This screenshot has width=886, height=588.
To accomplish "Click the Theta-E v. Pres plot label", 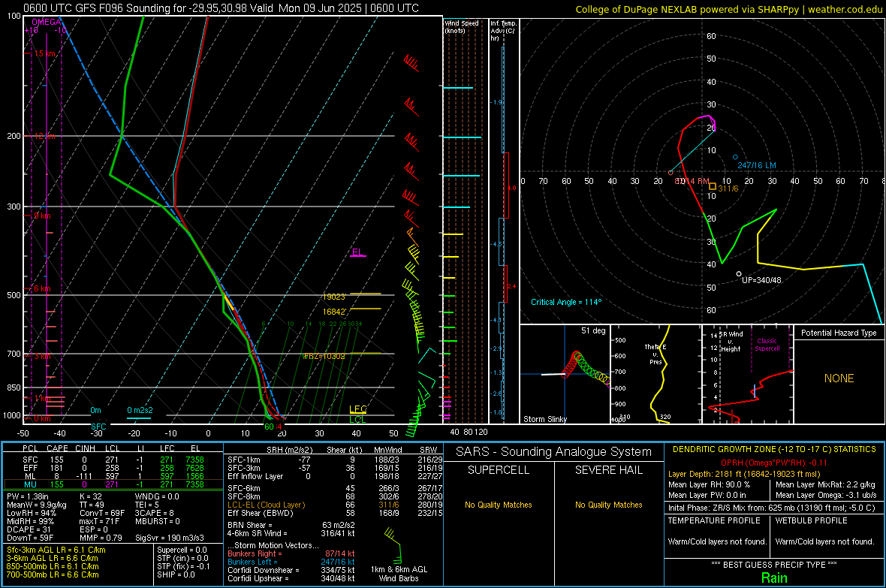I will [x=655, y=354].
